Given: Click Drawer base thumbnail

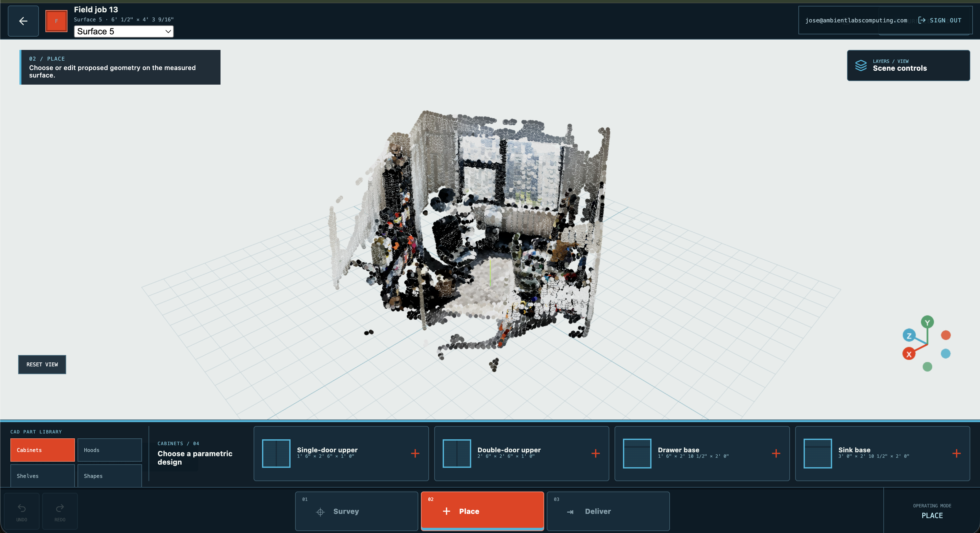Looking at the screenshot, I should coord(637,454).
